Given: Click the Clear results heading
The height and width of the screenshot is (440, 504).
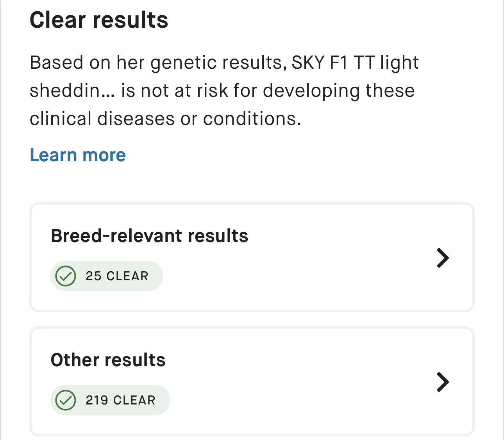Looking at the screenshot, I should [x=99, y=20].
